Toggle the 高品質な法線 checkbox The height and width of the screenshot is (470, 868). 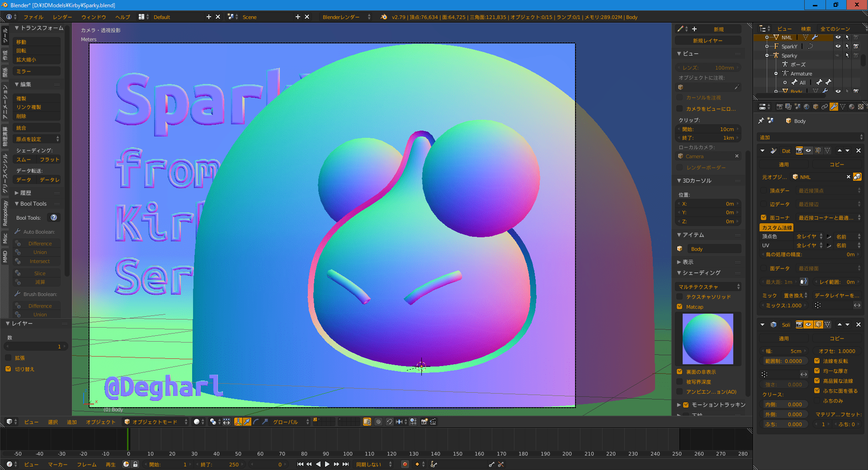point(817,381)
